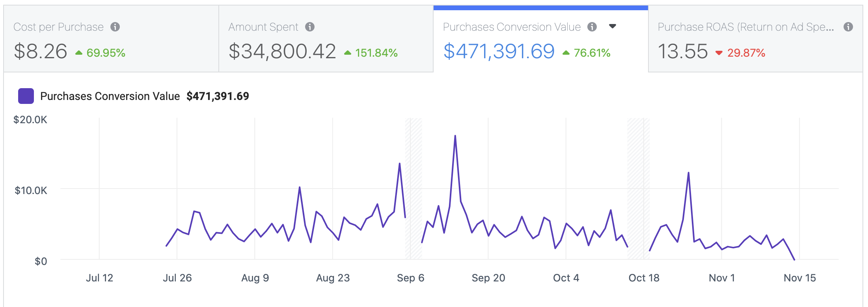This screenshot has height=307, width=868.
Task: Click the info icon beside Cost per Purchase
Action: [115, 27]
